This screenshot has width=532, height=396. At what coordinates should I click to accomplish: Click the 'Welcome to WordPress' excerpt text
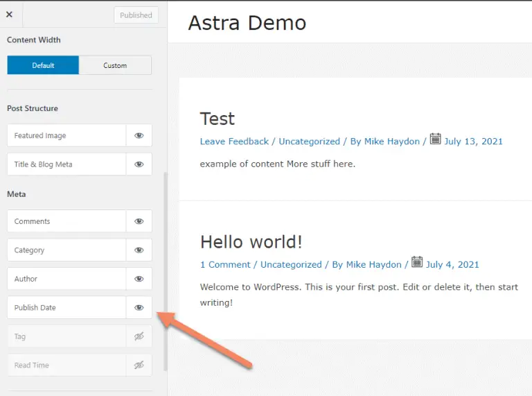click(x=359, y=295)
